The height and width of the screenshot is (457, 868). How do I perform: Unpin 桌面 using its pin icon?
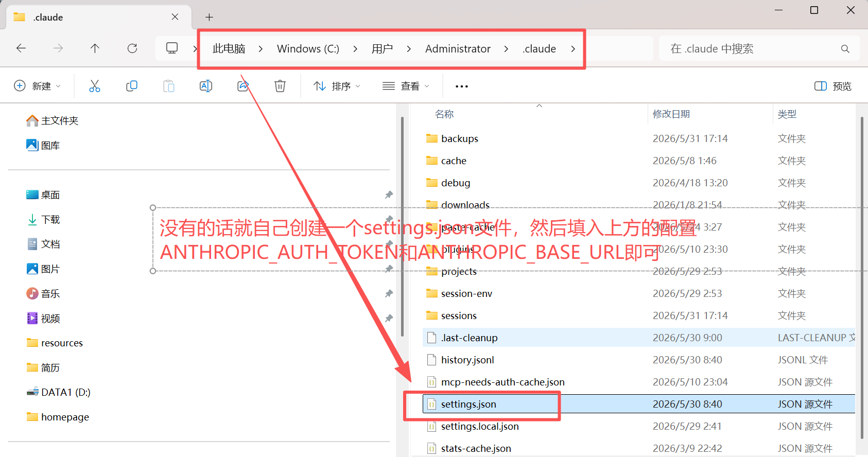coord(389,195)
